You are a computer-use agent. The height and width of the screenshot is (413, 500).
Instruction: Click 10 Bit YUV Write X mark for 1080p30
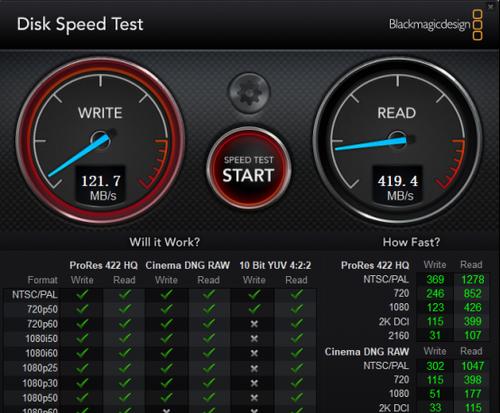click(x=254, y=383)
